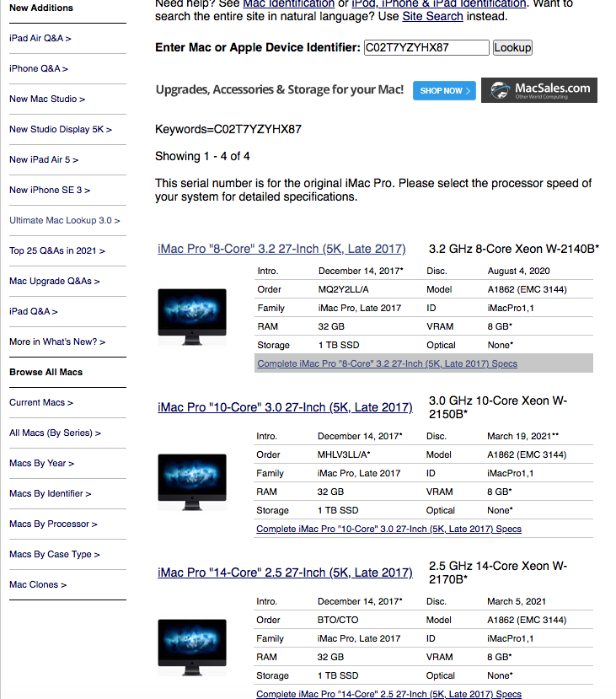Click the 8-Core iMac Pro thumbnail
This screenshot has height=699, width=616.
(x=192, y=317)
